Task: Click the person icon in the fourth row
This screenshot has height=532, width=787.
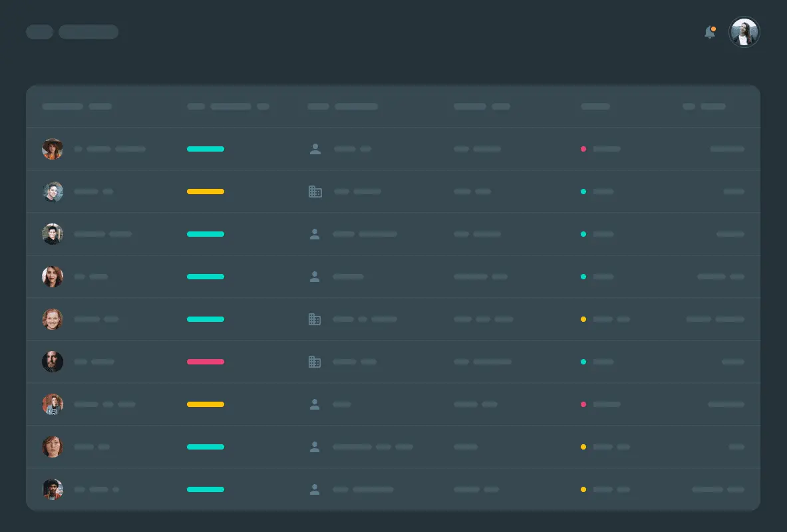Action: 315,277
